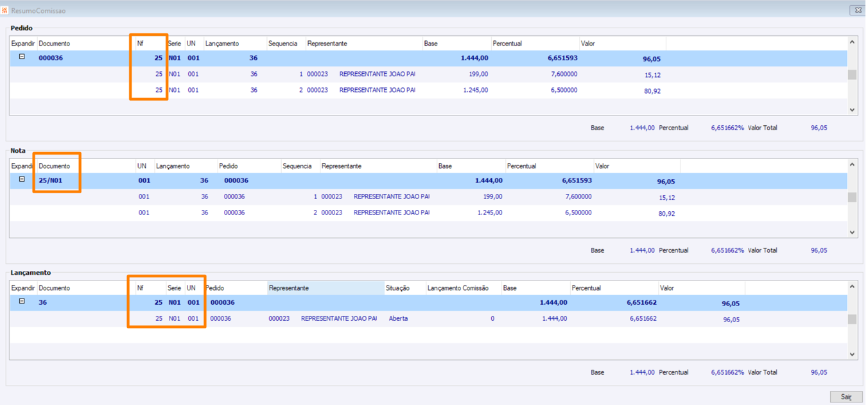Click Percentual column header in Pedido grid
This screenshot has width=868, height=405.
[507, 44]
